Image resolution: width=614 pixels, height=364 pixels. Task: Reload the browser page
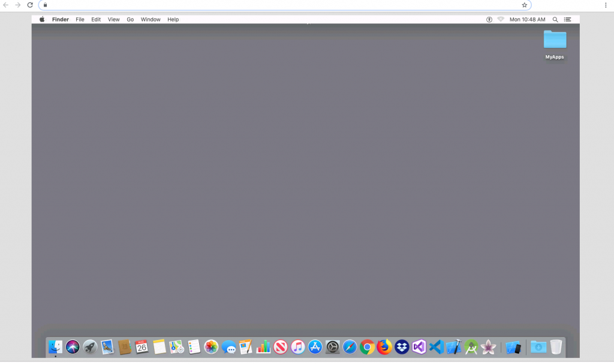(x=30, y=5)
